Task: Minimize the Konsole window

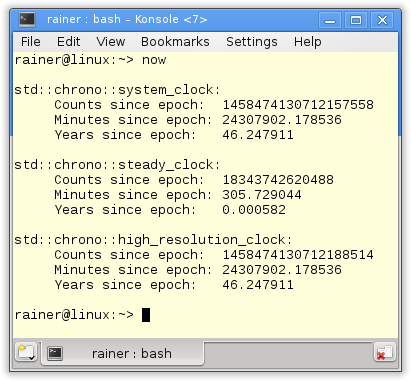Action: point(330,20)
